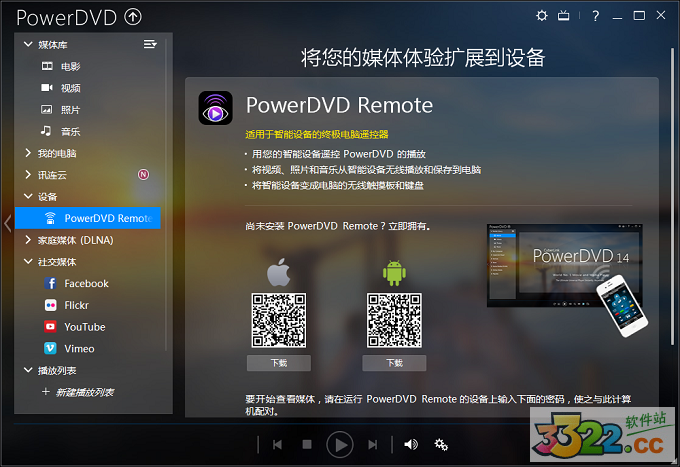
Task: Stop playback with the stop button
Action: pyautogui.click(x=307, y=444)
